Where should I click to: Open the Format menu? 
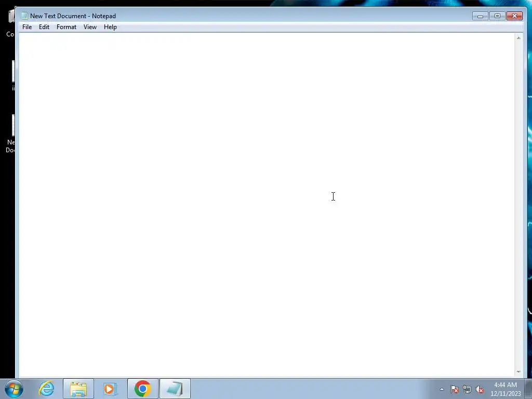click(x=66, y=27)
